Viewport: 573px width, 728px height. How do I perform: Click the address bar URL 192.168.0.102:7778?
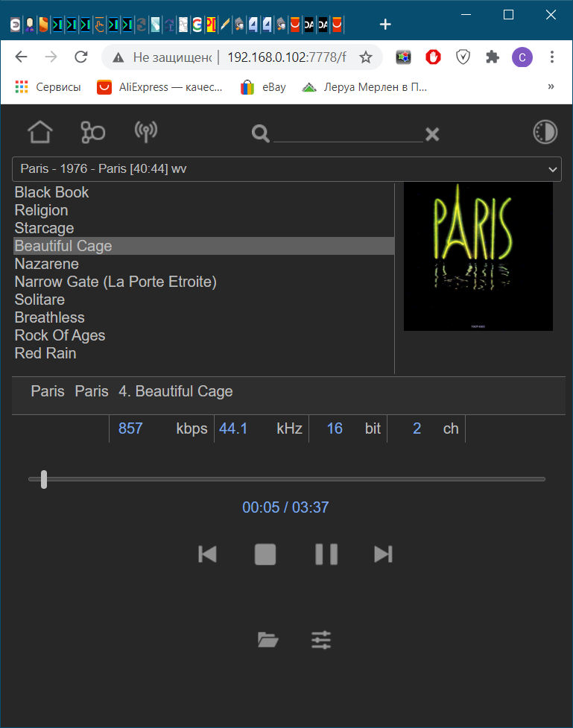tap(286, 57)
